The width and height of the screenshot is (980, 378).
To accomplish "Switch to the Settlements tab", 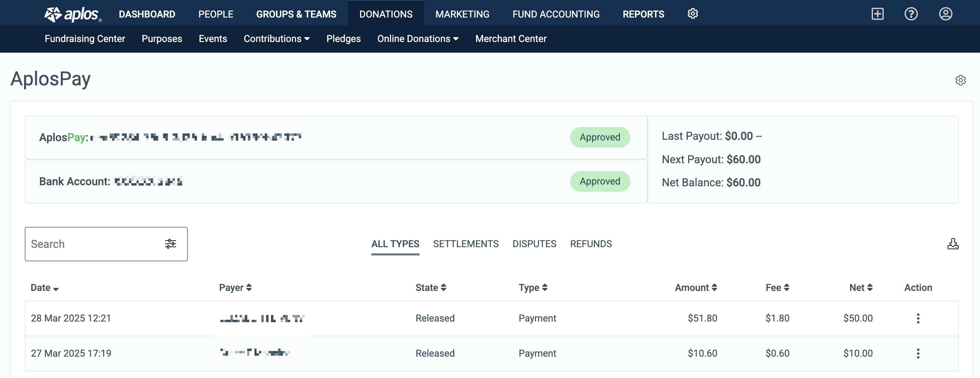I will (466, 244).
